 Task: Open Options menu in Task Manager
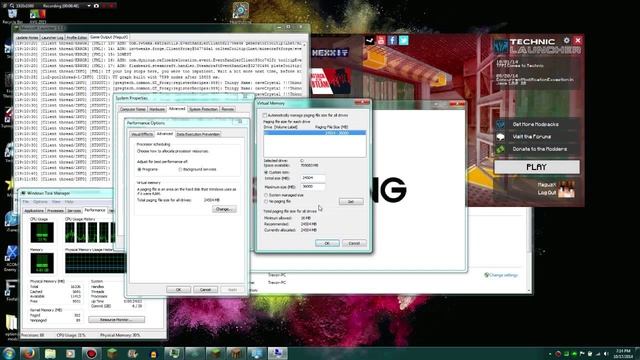(x=40, y=202)
